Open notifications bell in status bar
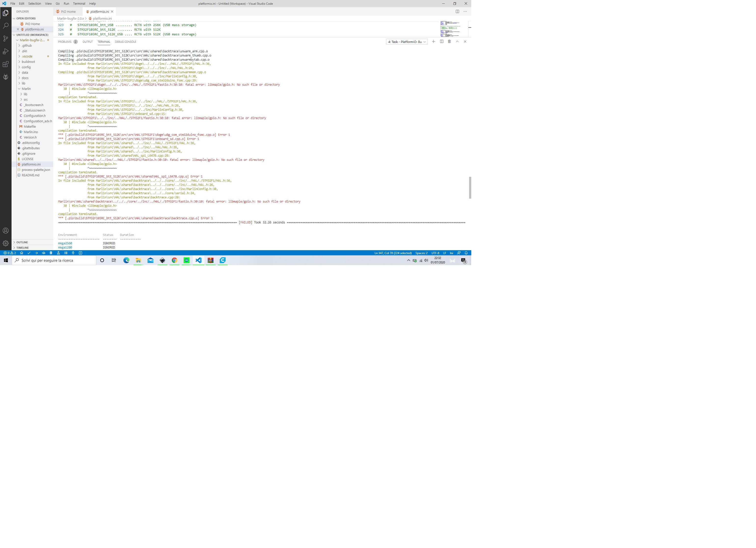The width and height of the screenshot is (756, 548). (x=466, y=253)
